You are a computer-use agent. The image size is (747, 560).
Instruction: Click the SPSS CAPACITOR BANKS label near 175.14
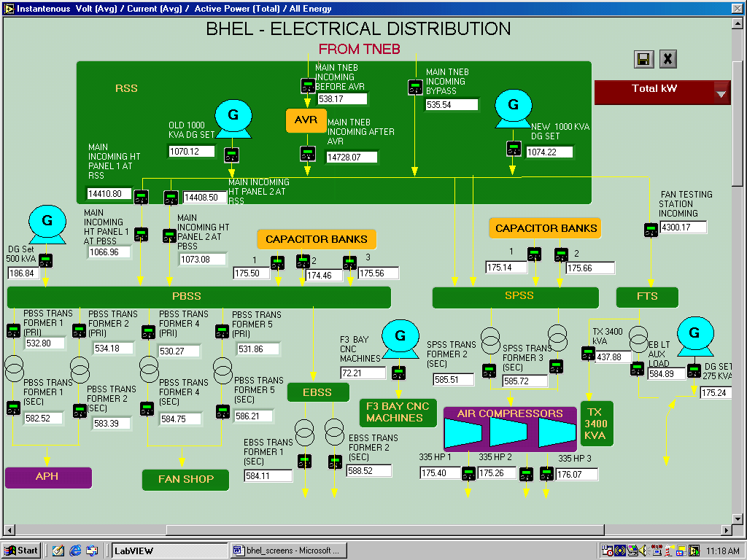point(545,228)
